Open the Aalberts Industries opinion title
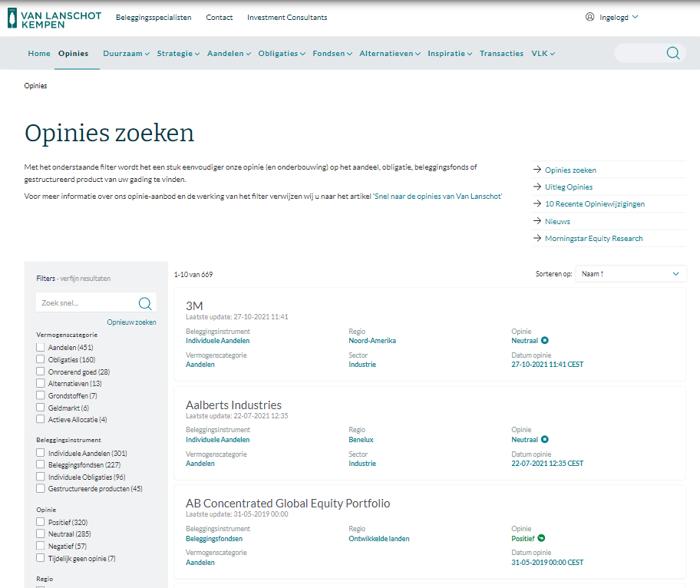 point(233,405)
